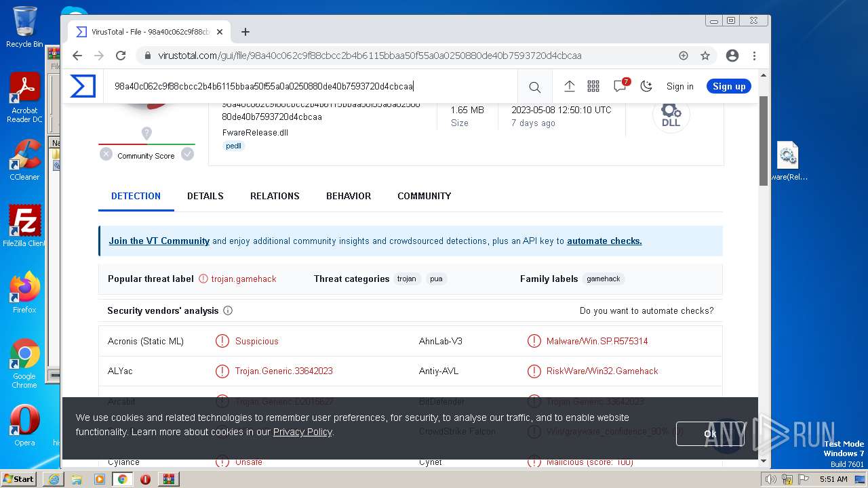The width and height of the screenshot is (868, 488).
Task: Click the search magnifier icon
Action: click(x=534, y=87)
